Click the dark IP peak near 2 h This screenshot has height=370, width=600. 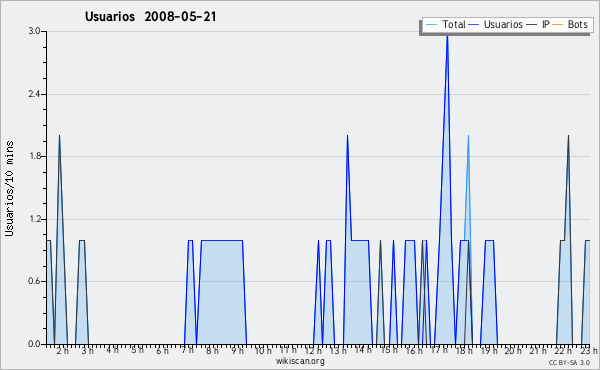(x=59, y=136)
